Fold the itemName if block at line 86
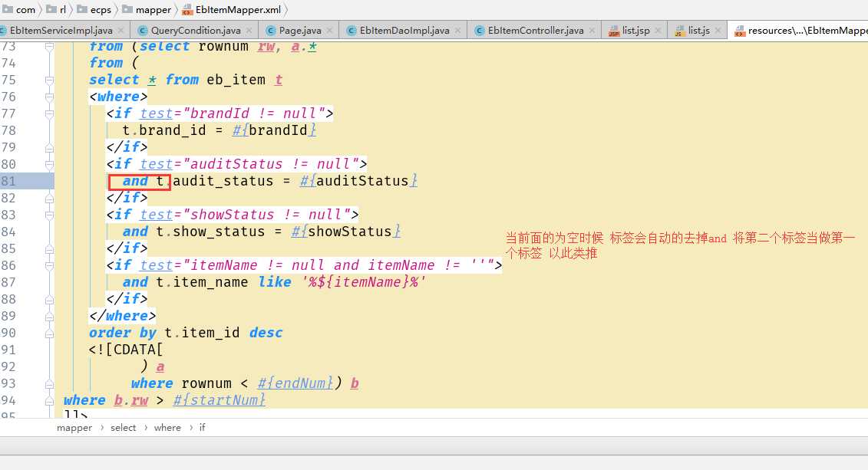The height and width of the screenshot is (470, 868). click(x=49, y=265)
